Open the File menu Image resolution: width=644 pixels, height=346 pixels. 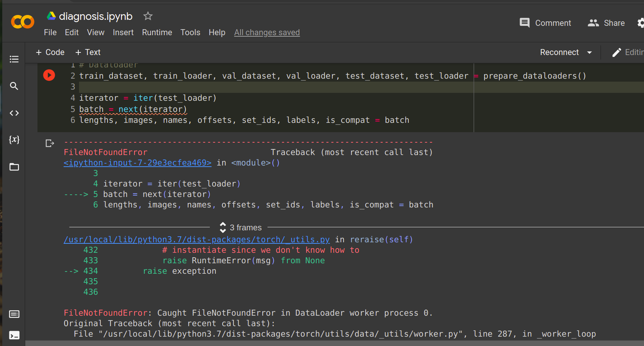click(x=50, y=32)
